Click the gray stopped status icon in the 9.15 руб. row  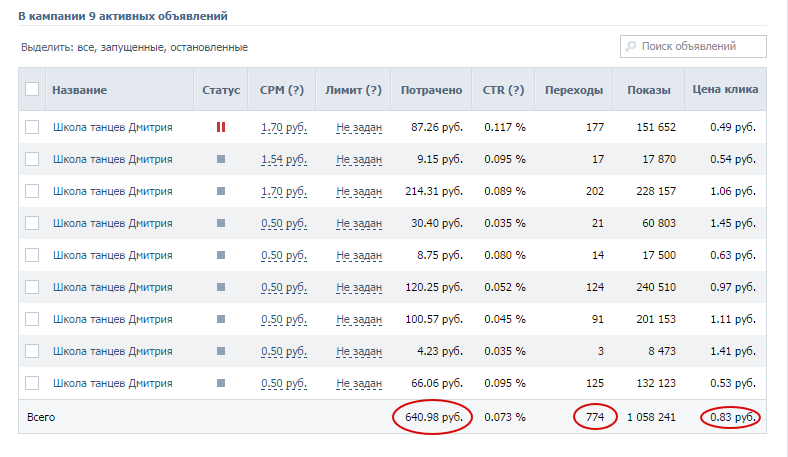click(x=221, y=159)
